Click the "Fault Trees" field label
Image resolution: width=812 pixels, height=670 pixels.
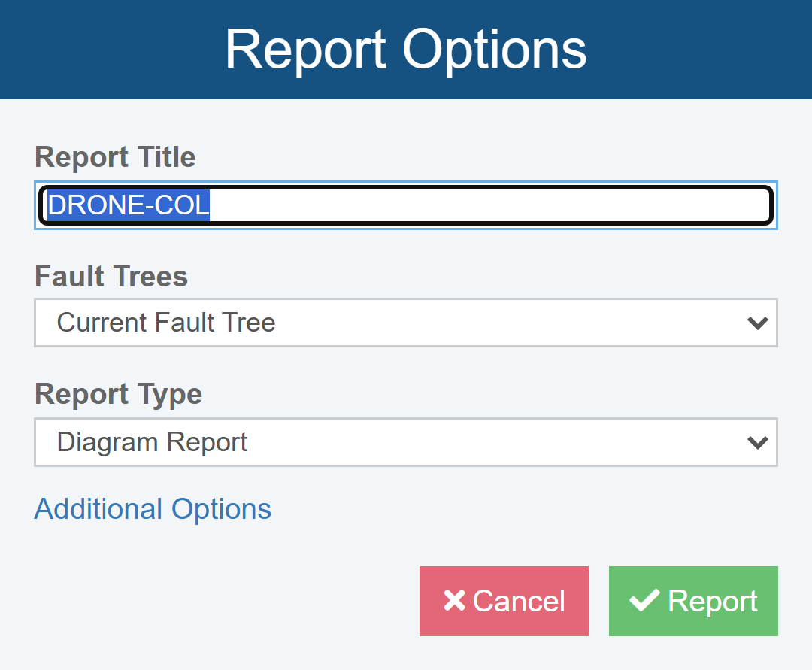(111, 276)
